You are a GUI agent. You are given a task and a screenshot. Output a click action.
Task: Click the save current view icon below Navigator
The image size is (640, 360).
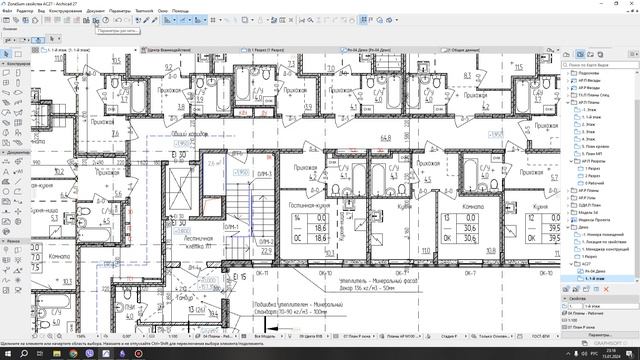(566, 289)
